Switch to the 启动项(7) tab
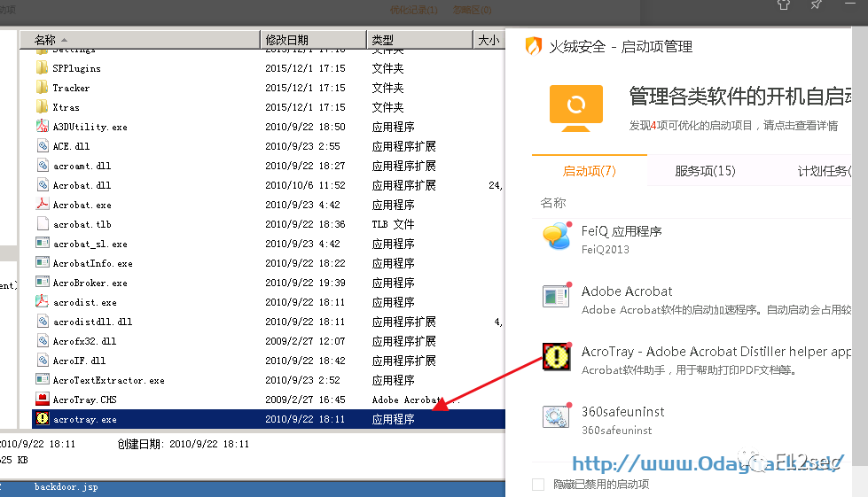Viewport: 868px width, 497px height. click(x=589, y=171)
